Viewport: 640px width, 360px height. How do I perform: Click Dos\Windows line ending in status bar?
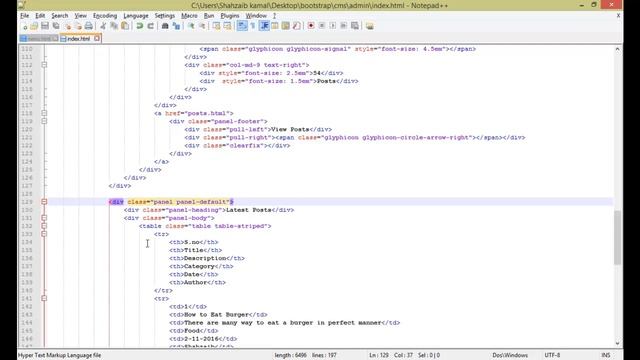point(510,355)
